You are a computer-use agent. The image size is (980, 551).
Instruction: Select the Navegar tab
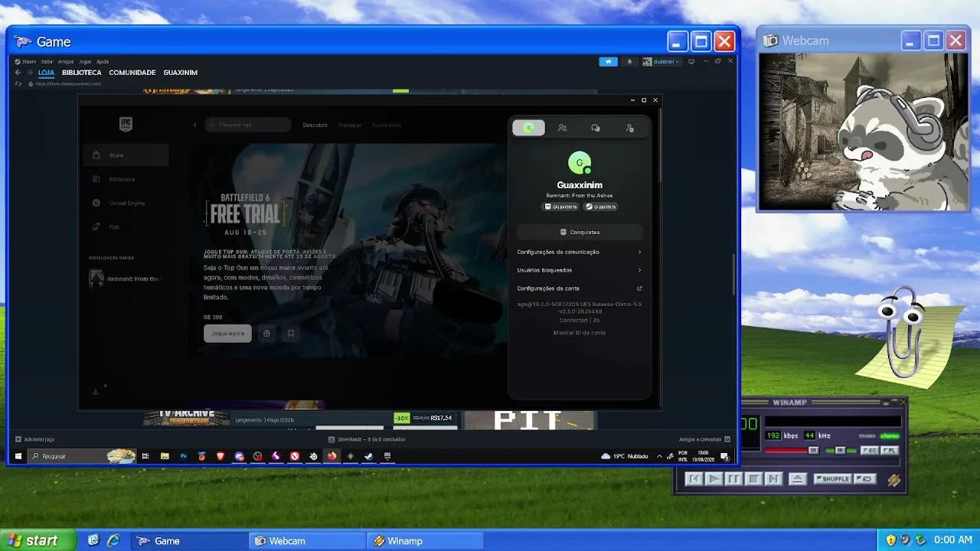pyautogui.click(x=350, y=125)
